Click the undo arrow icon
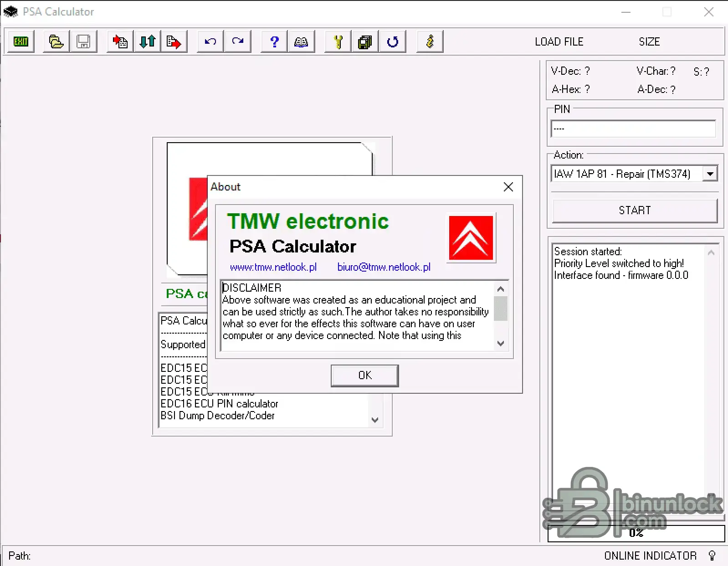This screenshot has height=566, width=728. point(210,42)
